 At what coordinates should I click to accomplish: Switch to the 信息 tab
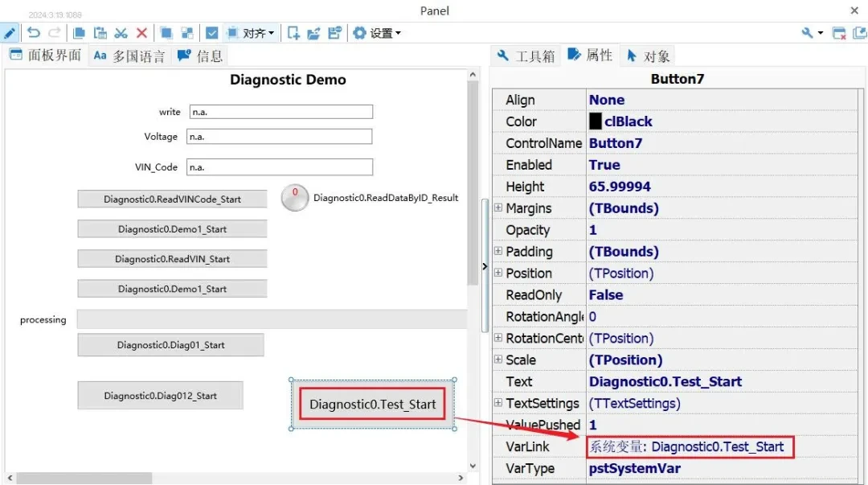click(200, 56)
